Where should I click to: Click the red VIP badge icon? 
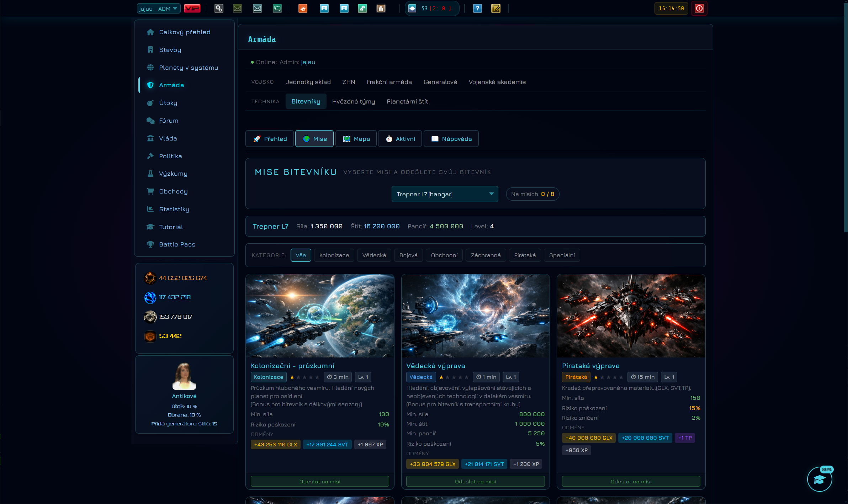point(192,8)
